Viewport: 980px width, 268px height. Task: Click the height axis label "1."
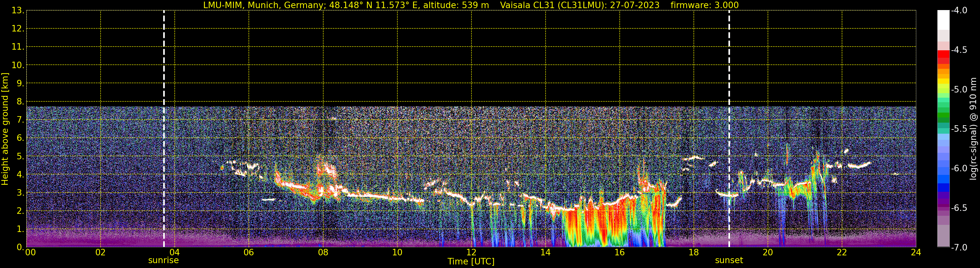(20, 229)
